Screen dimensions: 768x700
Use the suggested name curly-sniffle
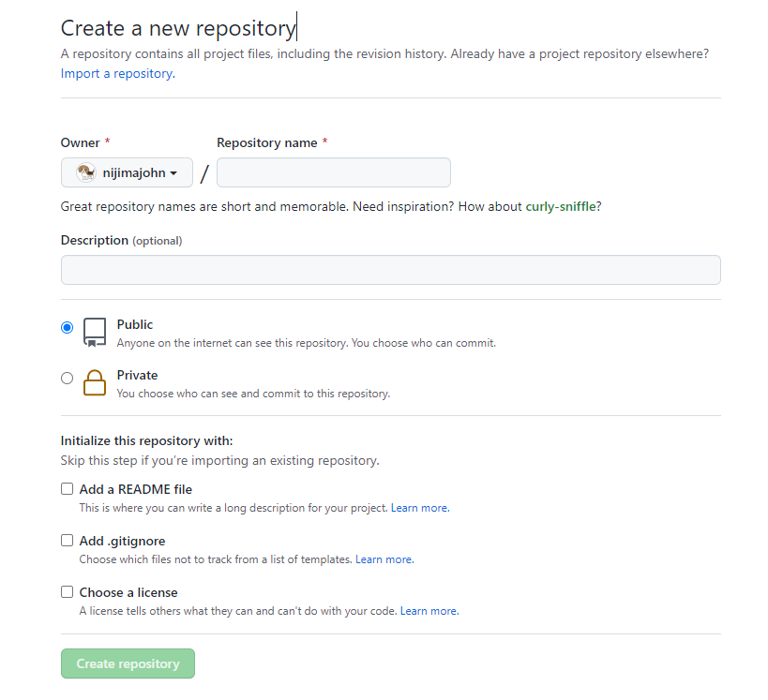click(561, 206)
